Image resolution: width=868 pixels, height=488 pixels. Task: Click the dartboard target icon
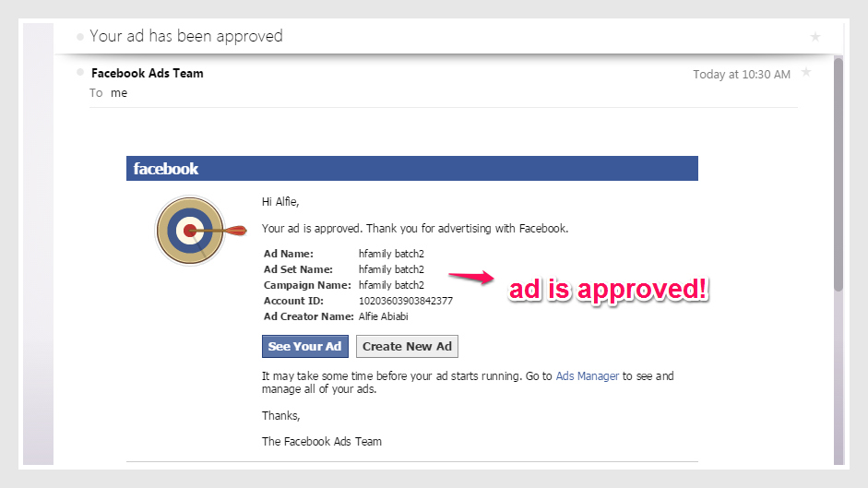191,230
